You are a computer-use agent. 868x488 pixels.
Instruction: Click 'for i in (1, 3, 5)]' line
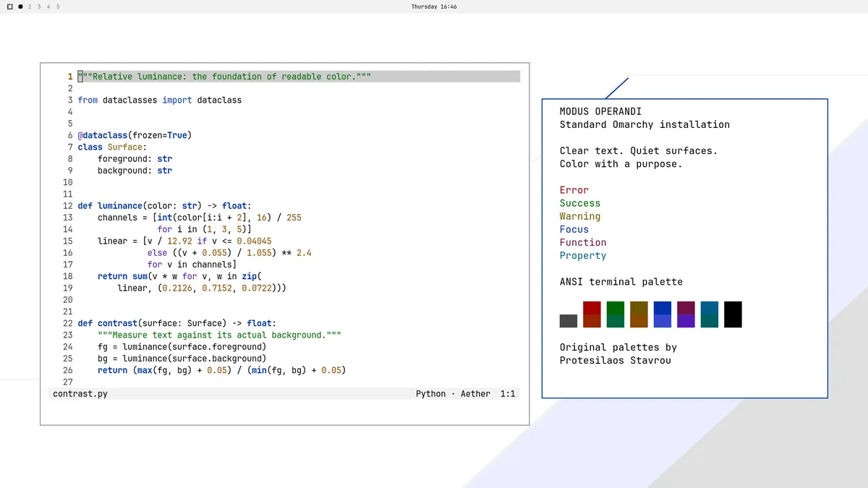pyautogui.click(x=205, y=229)
